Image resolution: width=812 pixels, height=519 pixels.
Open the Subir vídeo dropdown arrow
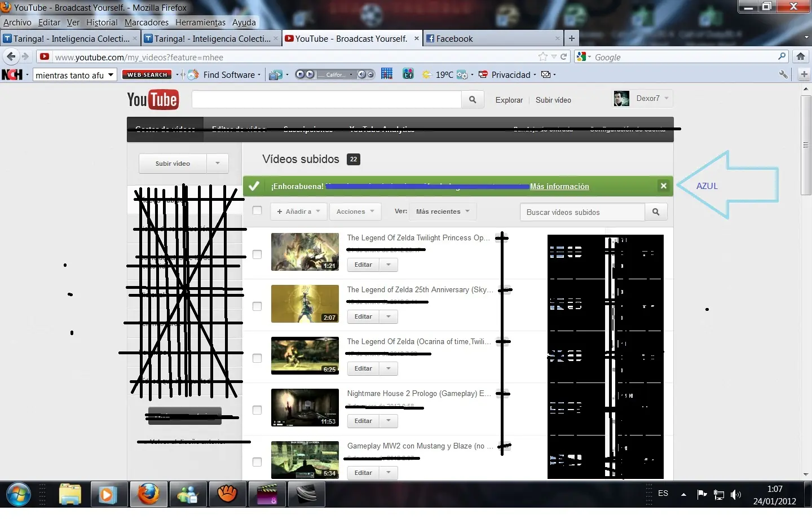point(218,164)
